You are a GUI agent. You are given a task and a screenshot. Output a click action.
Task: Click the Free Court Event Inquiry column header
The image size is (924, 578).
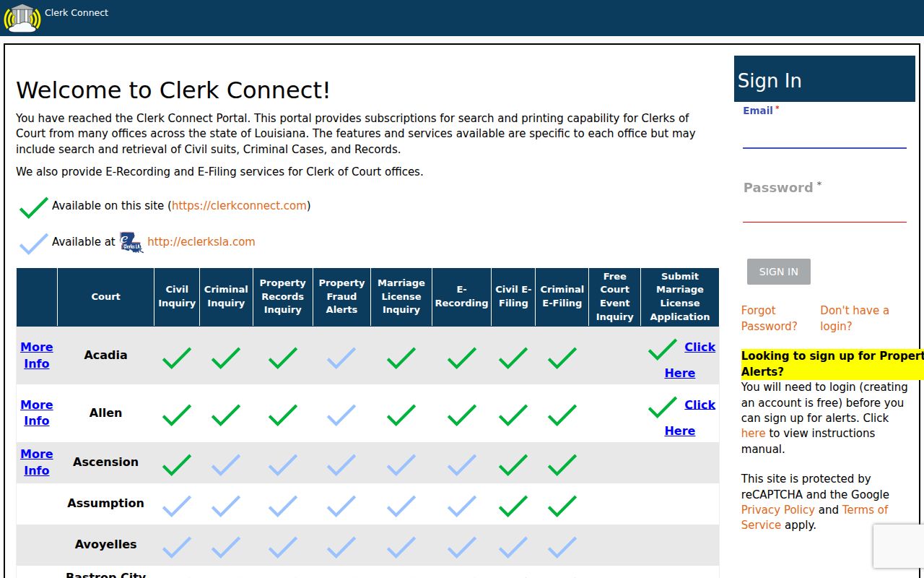[614, 297]
